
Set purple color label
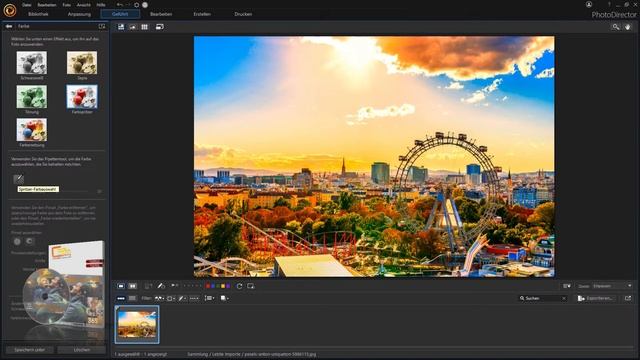pyautogui.click(x=228, y=286)
